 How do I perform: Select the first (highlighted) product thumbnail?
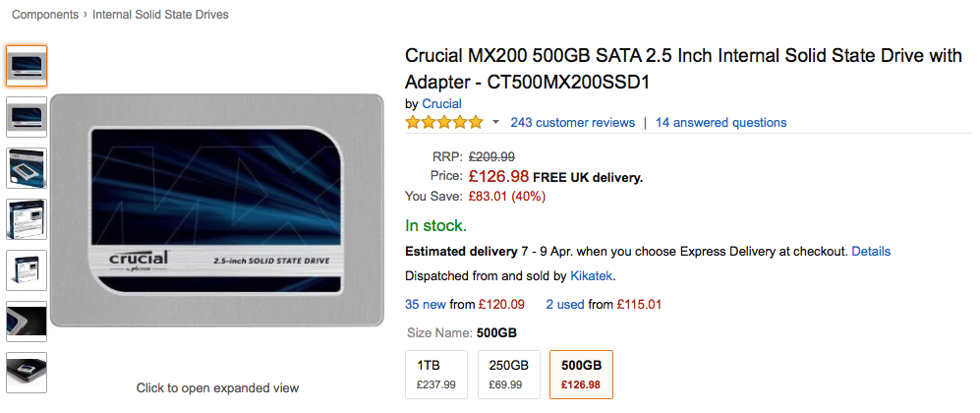click(x=27, y=66)
